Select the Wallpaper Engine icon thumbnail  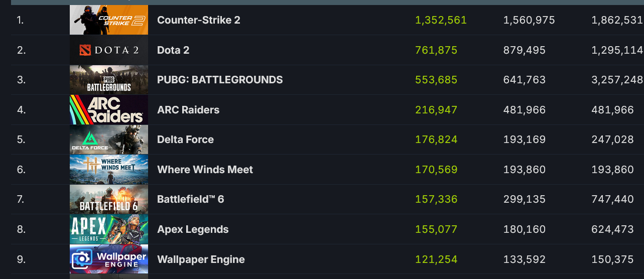109,259
